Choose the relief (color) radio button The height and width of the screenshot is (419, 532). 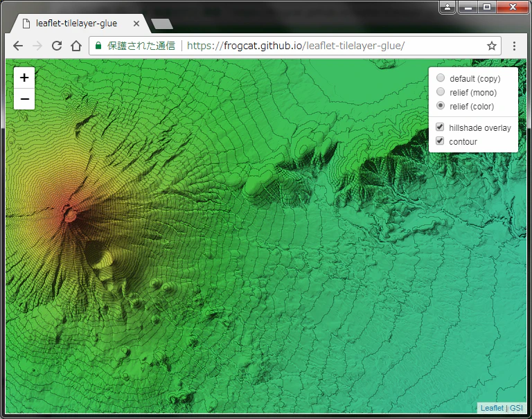point(441,106)
